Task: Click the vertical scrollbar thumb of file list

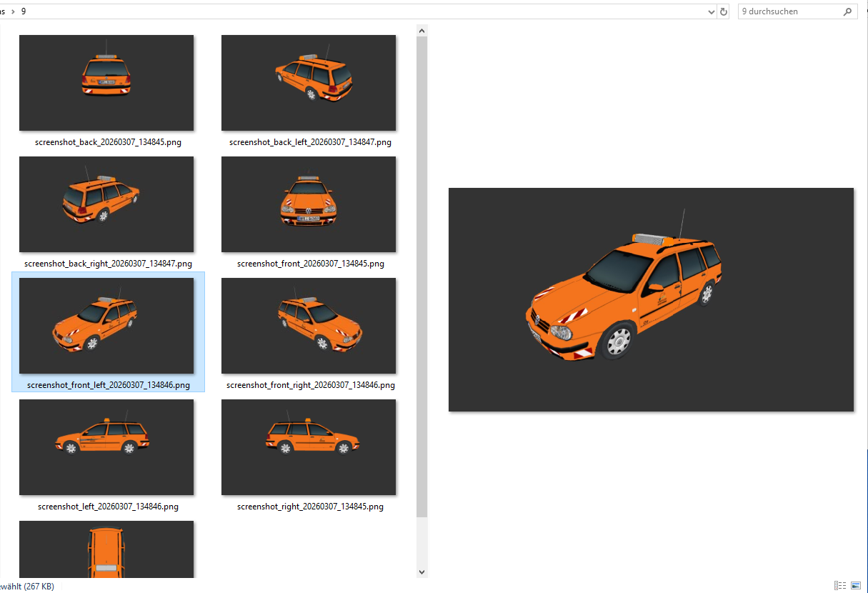Action: (421, 275)
